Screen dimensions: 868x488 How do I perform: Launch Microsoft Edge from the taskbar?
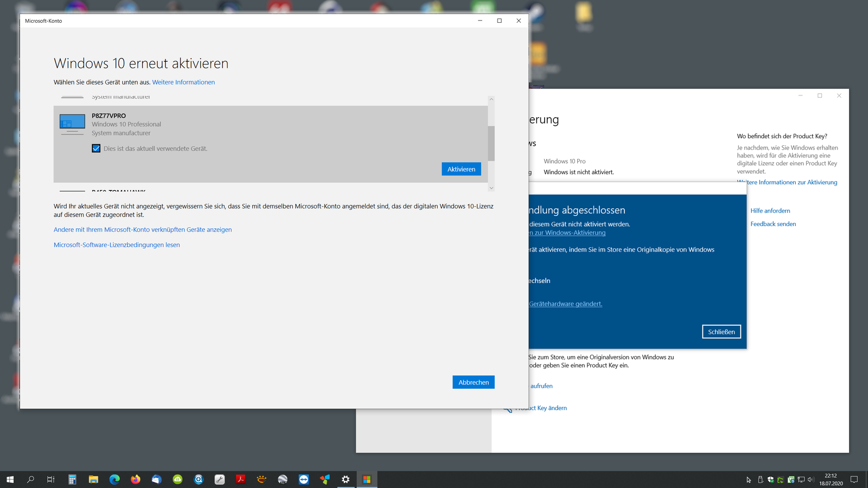(114, 479)
